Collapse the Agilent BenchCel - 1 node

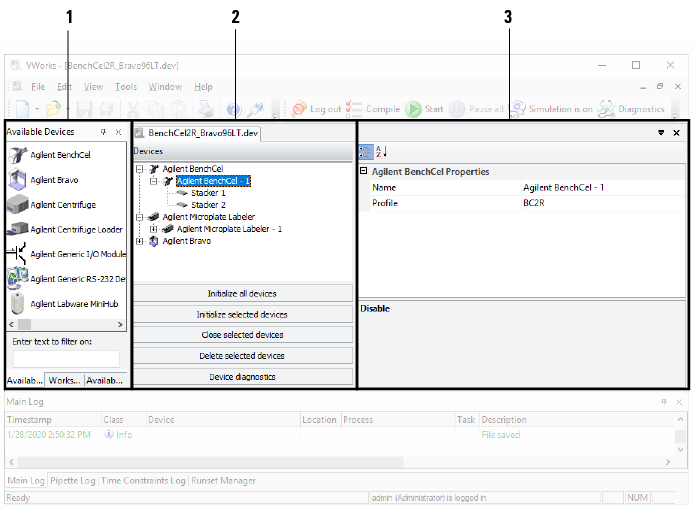click(153, 181)
